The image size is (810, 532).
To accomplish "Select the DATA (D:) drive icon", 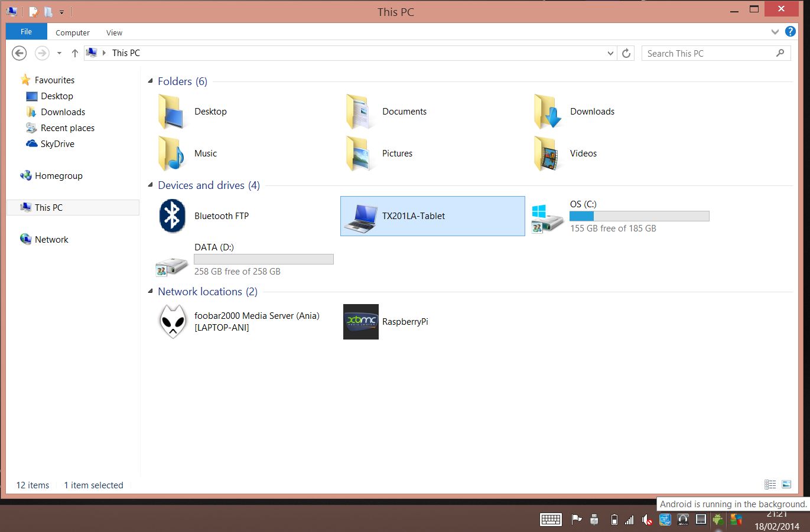I will pyautogui.click(x=171, y=267).
